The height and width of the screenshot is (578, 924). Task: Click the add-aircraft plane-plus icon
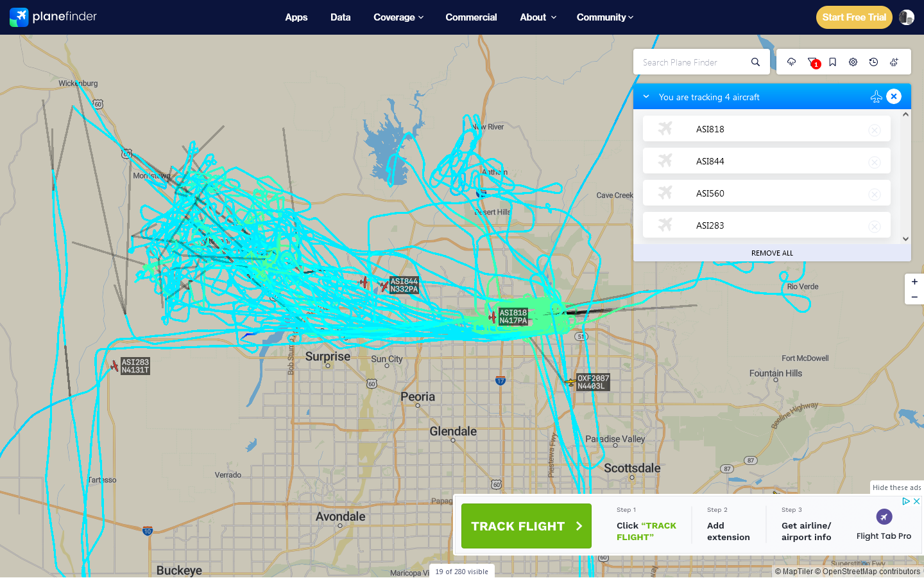coord(894,62)
